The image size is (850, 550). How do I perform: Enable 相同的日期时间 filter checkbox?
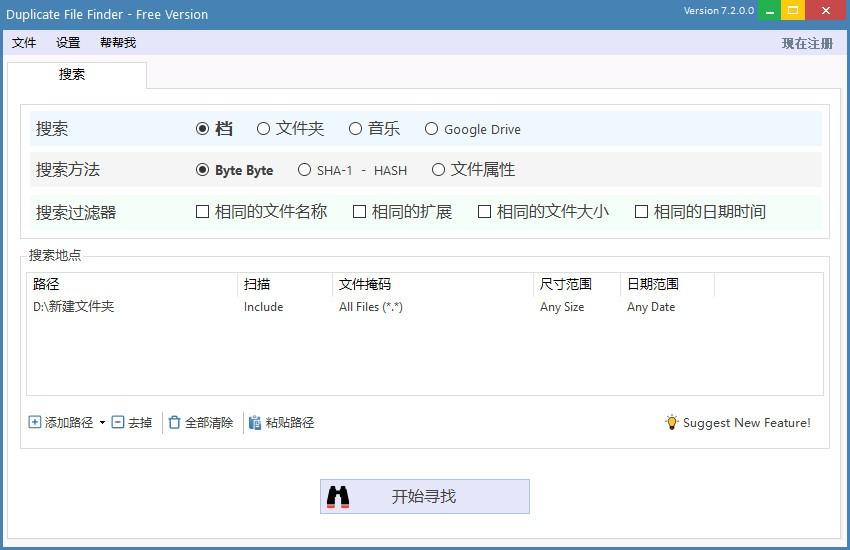tap(641, 211)
